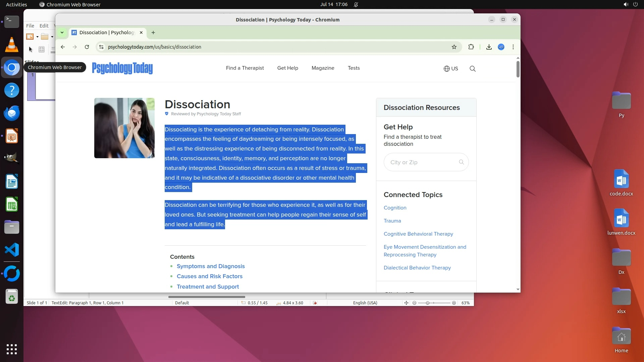Open the profile avatar button
This screenshot has width=644, height=362.
pos(501,47)
